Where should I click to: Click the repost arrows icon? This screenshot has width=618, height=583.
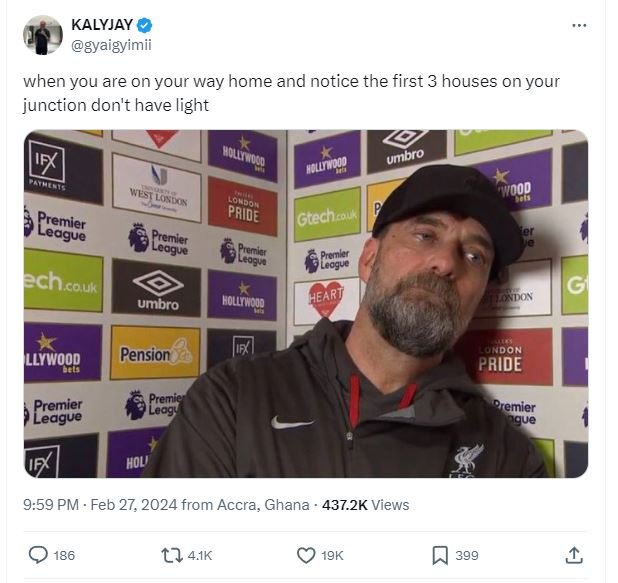click(x=172, y=555)
